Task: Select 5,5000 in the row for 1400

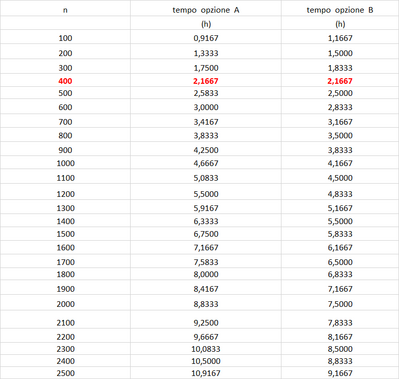Action: (x=340, y=221)
